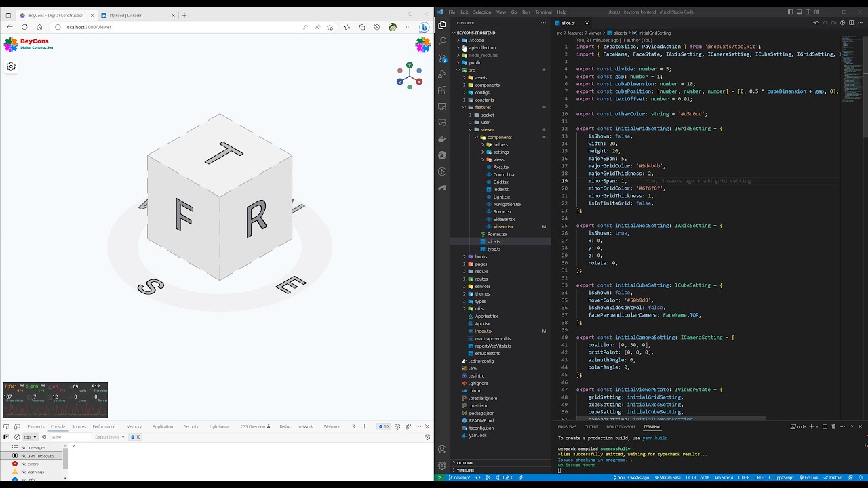The width and height of the screenshot is (868, 488).
Task: Open the Selection menu
Action: (482, 12)
